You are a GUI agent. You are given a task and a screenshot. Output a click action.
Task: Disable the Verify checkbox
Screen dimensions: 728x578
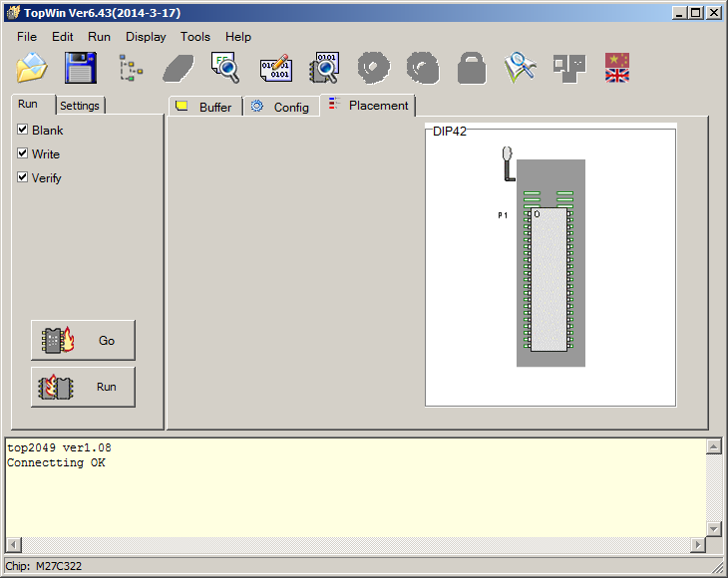23,178
